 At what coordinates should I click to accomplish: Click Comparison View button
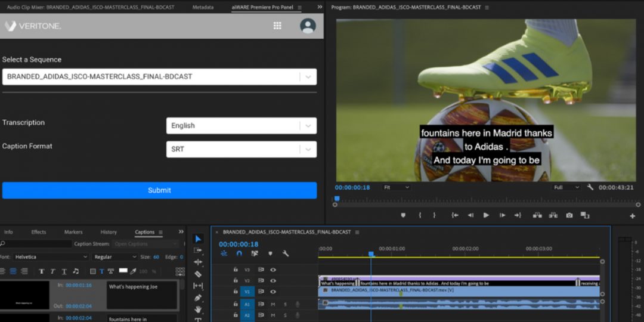(585, 215)
